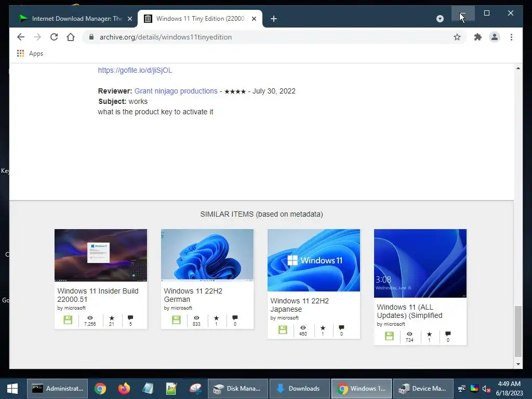Reload the archive.org page

(x=54, y=37)
